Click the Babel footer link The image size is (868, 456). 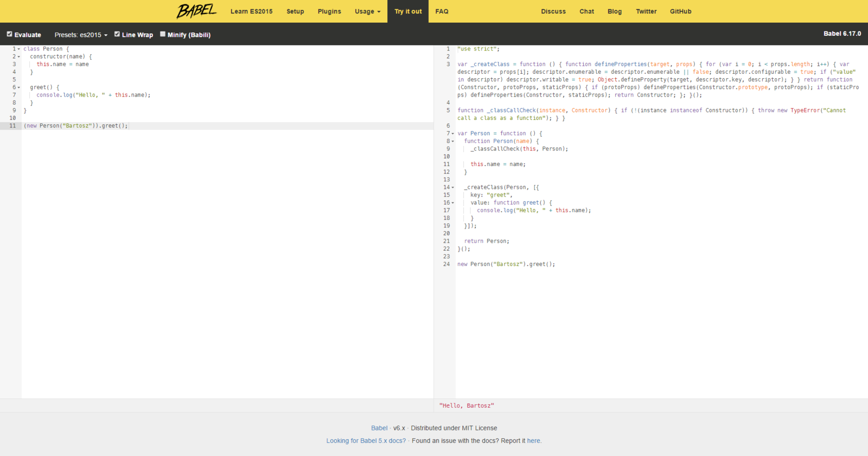pos(379,428)
